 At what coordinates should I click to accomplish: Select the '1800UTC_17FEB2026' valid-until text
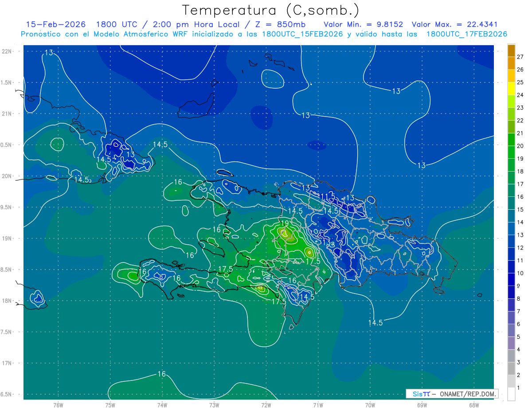pyautogui.click(x=467, y=34)
